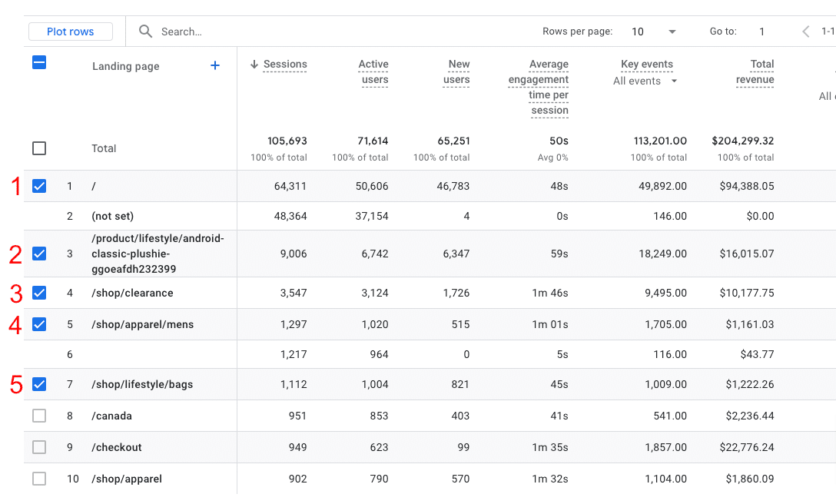The height and width of the screenshot is (504, 836).
Task: Click Average engagement time per session header
Action: 539,87
